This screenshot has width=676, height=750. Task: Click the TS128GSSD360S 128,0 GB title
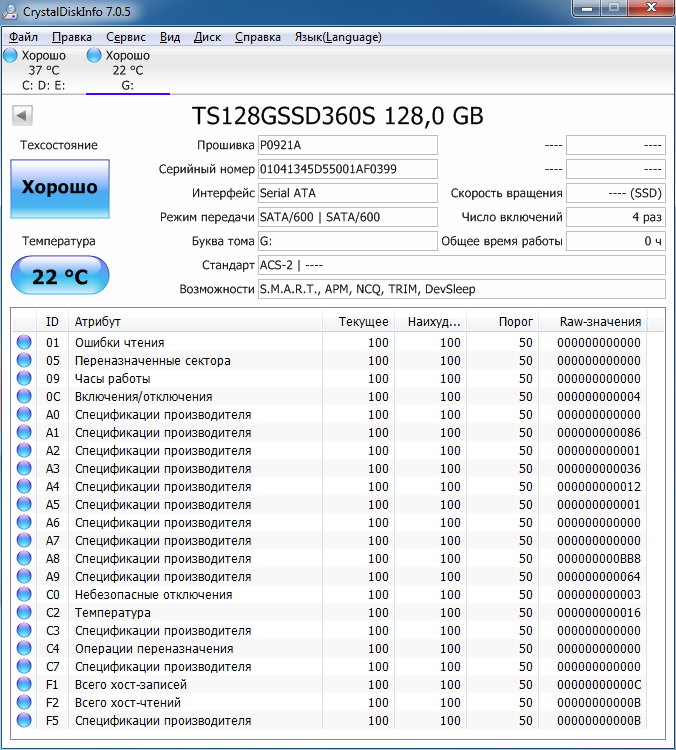pyautogui.click(x=338, y=116)
